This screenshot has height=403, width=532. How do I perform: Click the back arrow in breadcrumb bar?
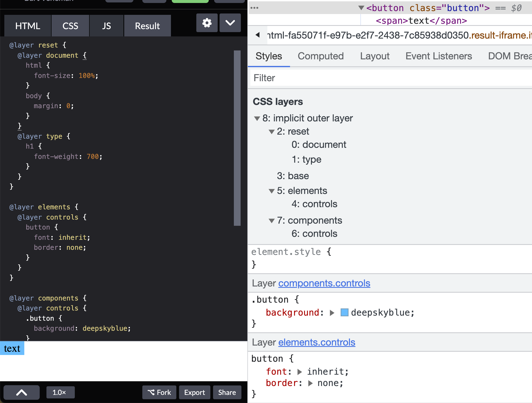[x=258, y=35]
